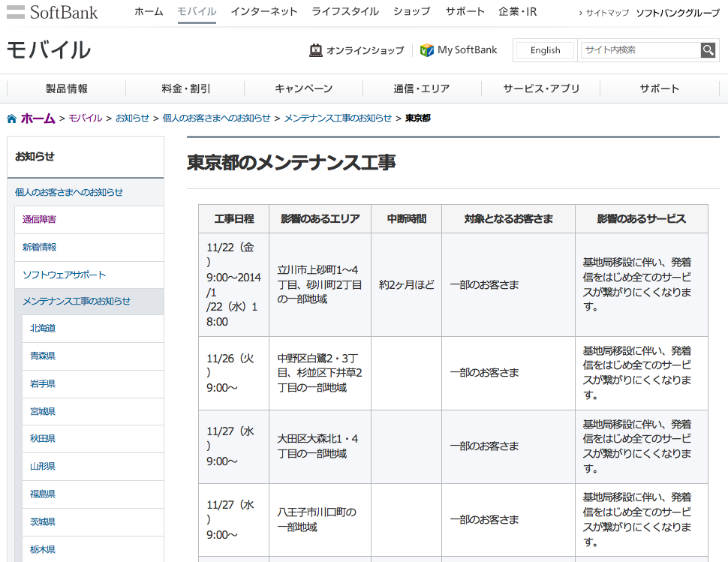This screenshot has width=728, height=562.
Task: Switch to English version of the site
Action: point(544,50)
